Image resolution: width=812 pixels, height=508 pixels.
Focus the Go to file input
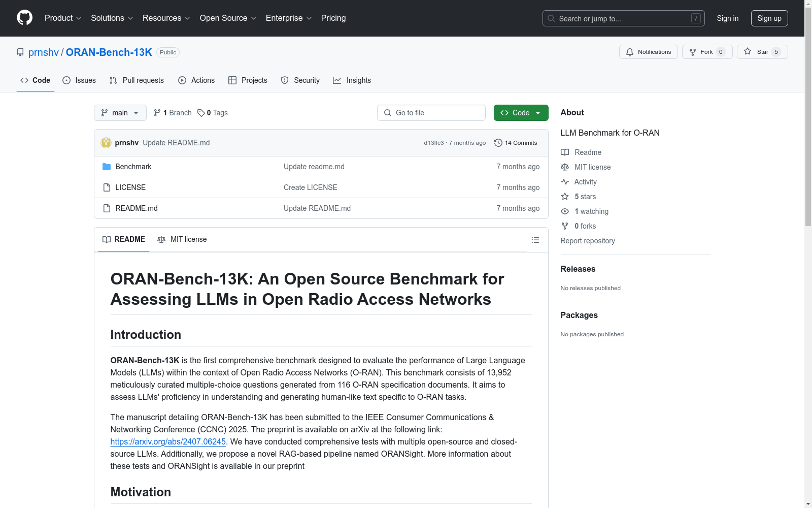coord(431,113)
